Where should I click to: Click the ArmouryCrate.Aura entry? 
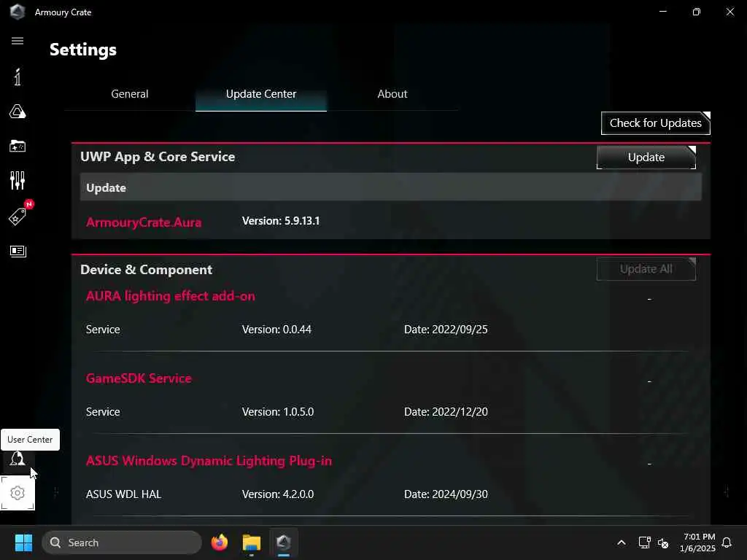(x=144, y=222)
